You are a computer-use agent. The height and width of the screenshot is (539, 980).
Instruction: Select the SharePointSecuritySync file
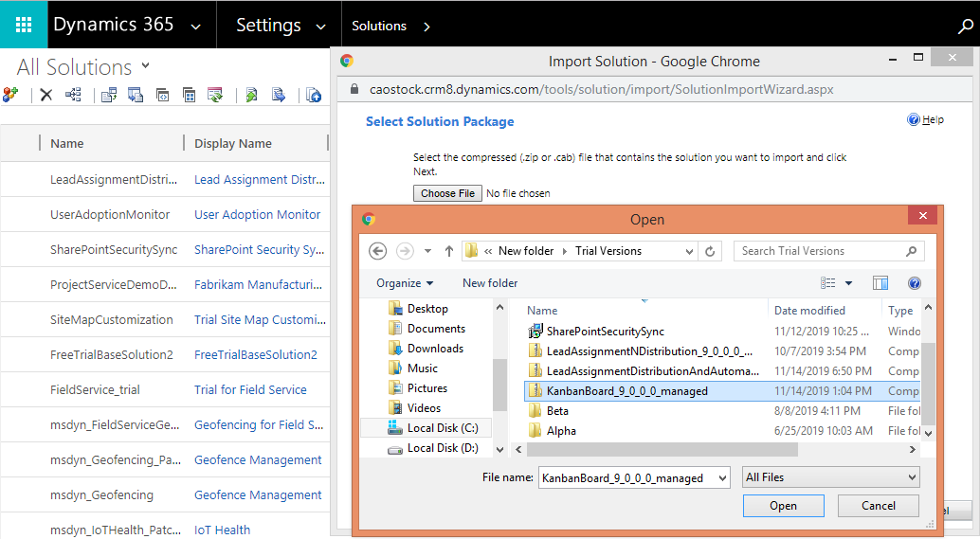click(605, 332)
